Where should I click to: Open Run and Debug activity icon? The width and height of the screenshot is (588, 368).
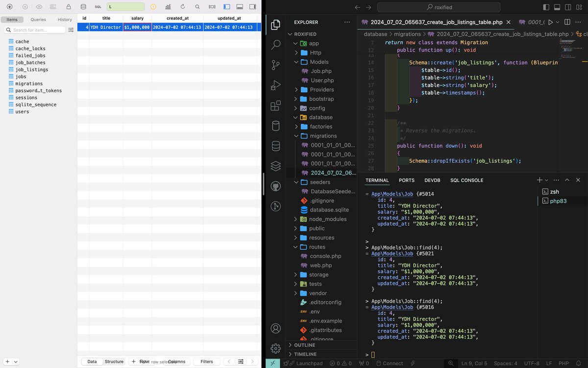[276, 85]
